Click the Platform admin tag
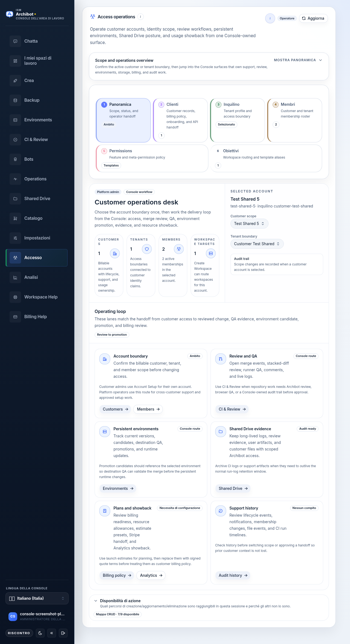The height and width of the screenshot is (644, 350). 108,192
